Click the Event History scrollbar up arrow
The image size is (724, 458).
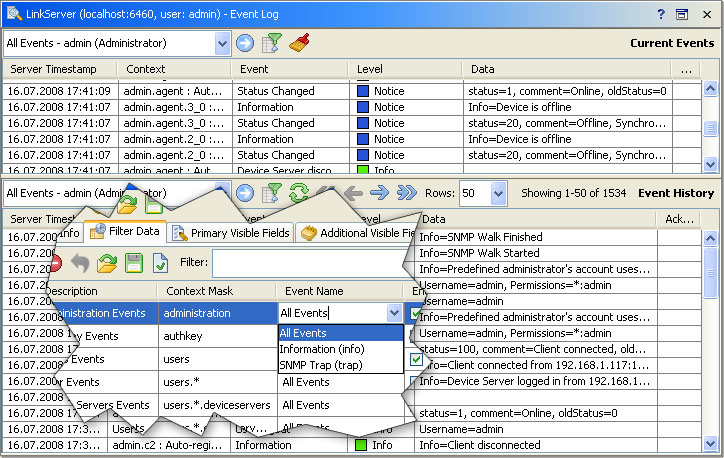(710, 238)
